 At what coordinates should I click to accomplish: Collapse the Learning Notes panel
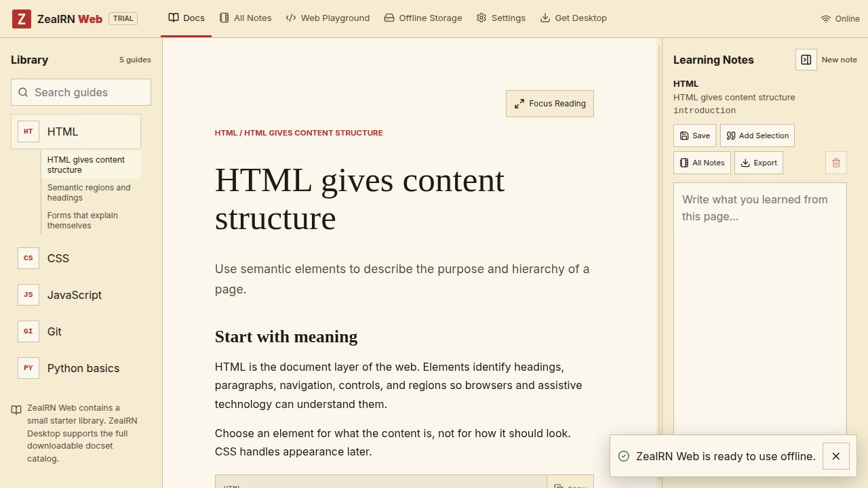click(x=806, y=60)
